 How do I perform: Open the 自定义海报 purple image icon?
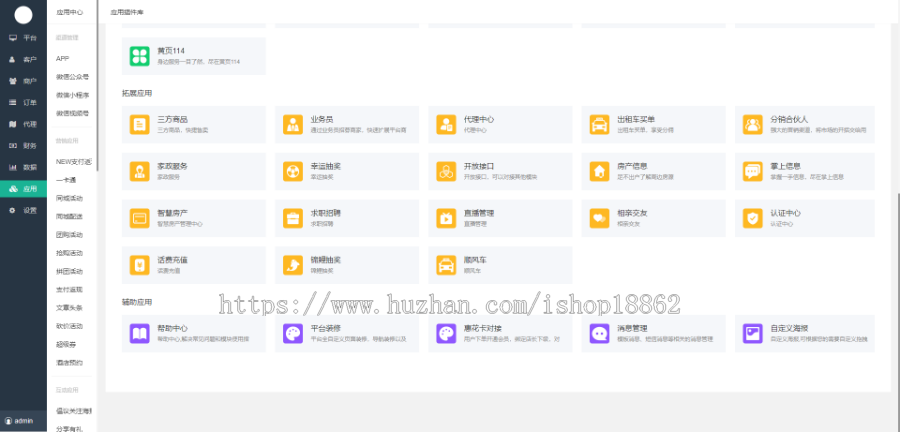click(752, 333)
